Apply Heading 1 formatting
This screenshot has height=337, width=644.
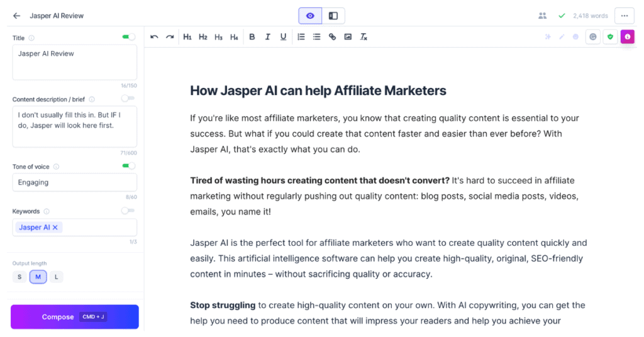coord(187,37)
